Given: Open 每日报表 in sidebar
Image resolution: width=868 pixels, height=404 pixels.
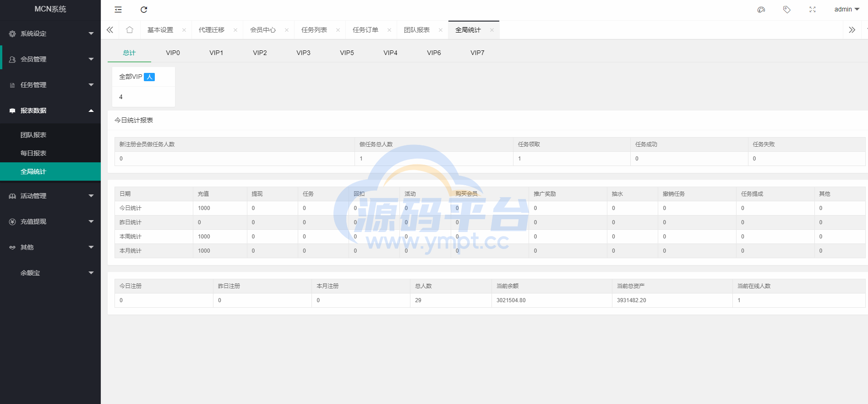Looking at the screenshot, I should point(50,153).
